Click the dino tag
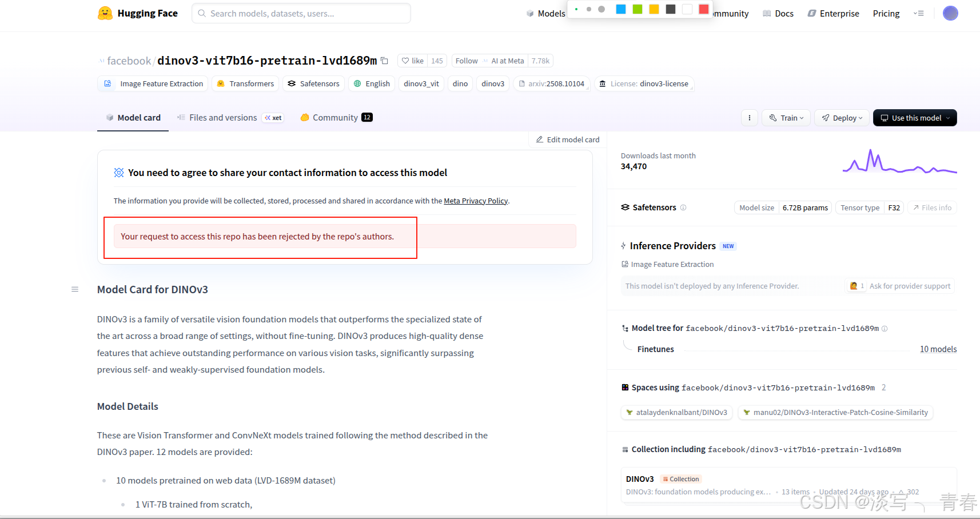This screenshot has height=519, width=980. point(460,83)
